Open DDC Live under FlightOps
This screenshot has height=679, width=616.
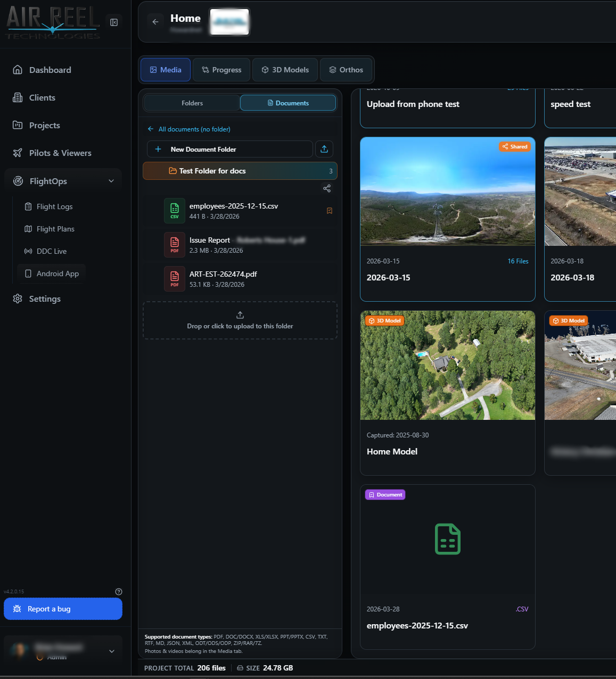coord(52,251)
